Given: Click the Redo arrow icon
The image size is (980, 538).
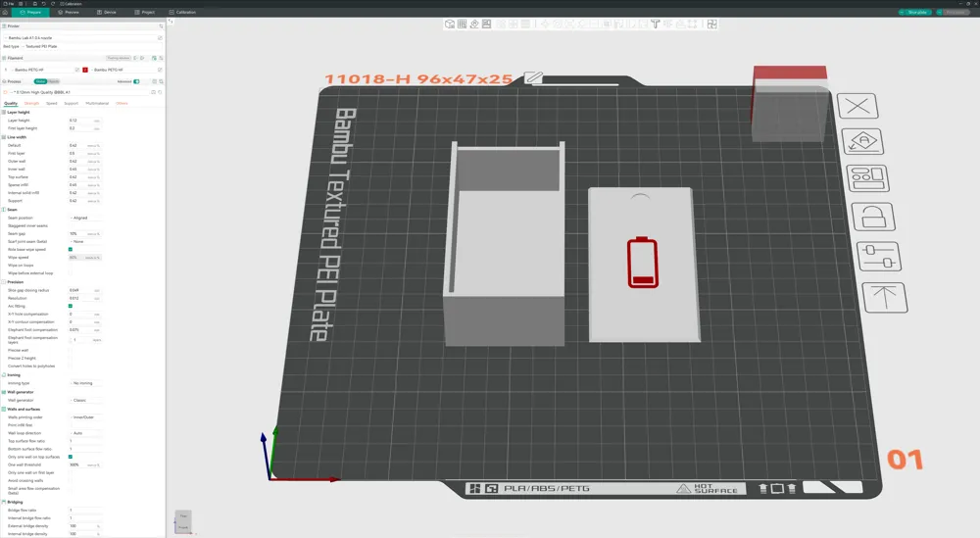Looking at the screenshot, I should 53,4.
